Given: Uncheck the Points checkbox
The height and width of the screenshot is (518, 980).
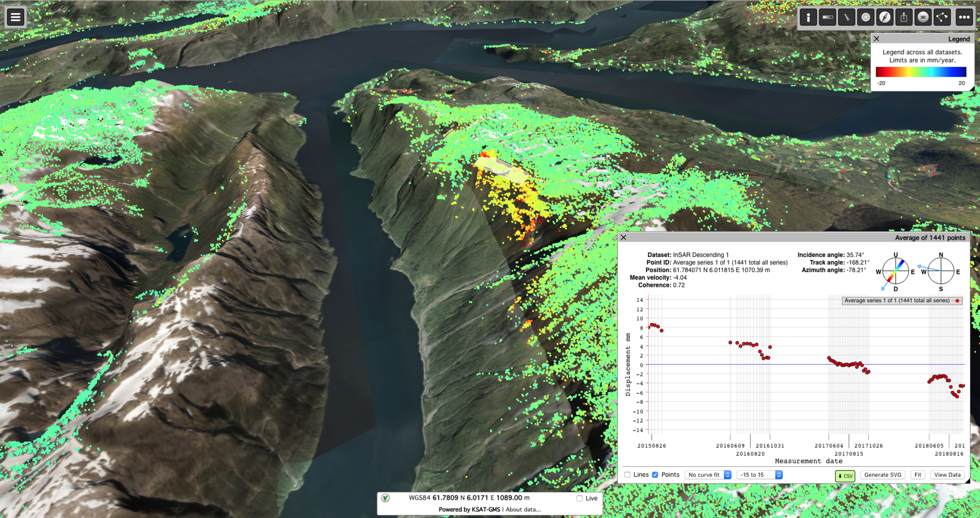Looking at the screenshot, I should coord(655,475).
